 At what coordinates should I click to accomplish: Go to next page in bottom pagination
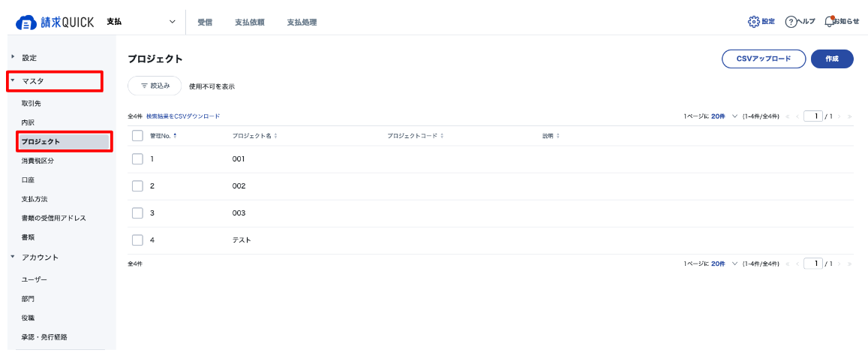(x=839, y=264)
